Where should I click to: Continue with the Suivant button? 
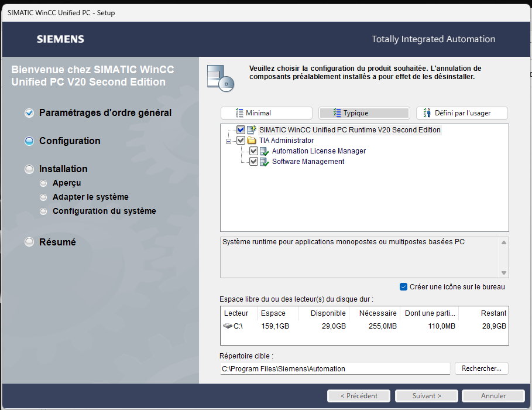pyautogui.click(x=427, y=396)
